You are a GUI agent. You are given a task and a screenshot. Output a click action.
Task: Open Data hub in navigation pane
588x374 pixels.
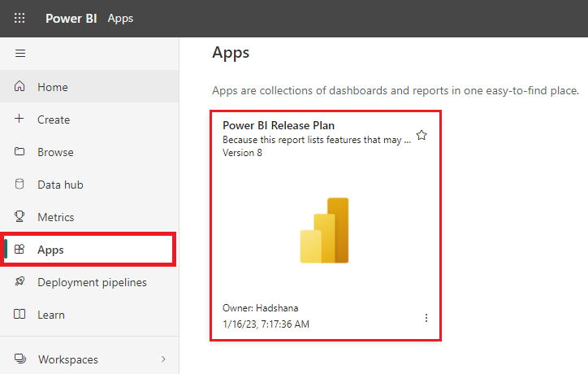(x=89, y=185)
